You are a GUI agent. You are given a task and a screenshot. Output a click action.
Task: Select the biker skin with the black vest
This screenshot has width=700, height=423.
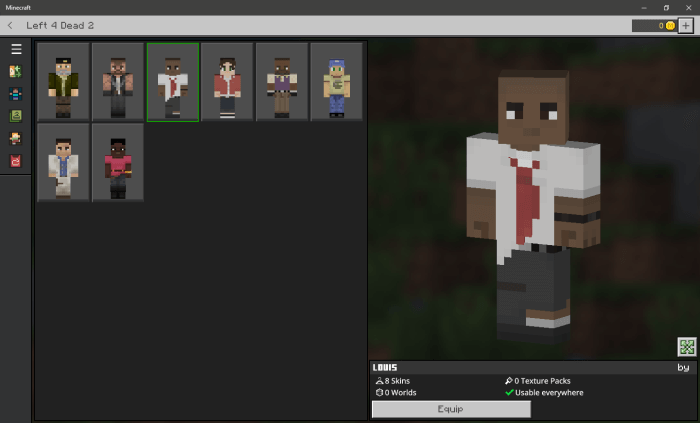[x=118, y=81]
